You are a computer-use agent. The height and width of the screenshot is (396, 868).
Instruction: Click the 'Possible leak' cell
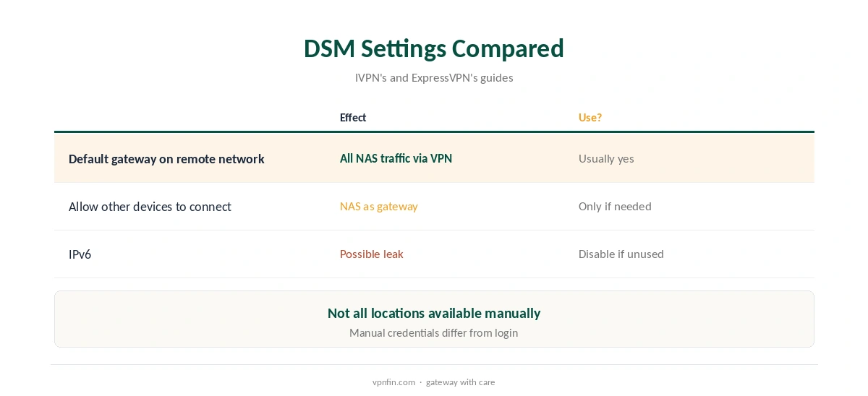[372, 254]
